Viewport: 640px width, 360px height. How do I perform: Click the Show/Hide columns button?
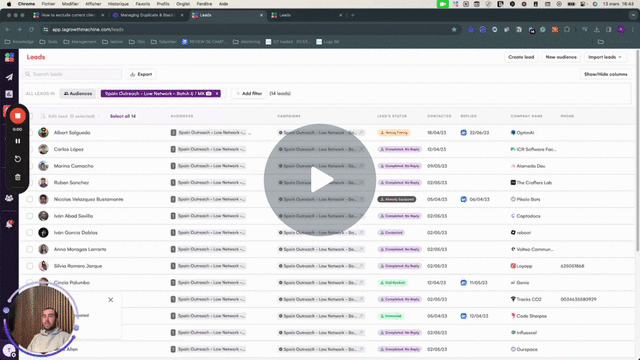[x=605, y=74]
